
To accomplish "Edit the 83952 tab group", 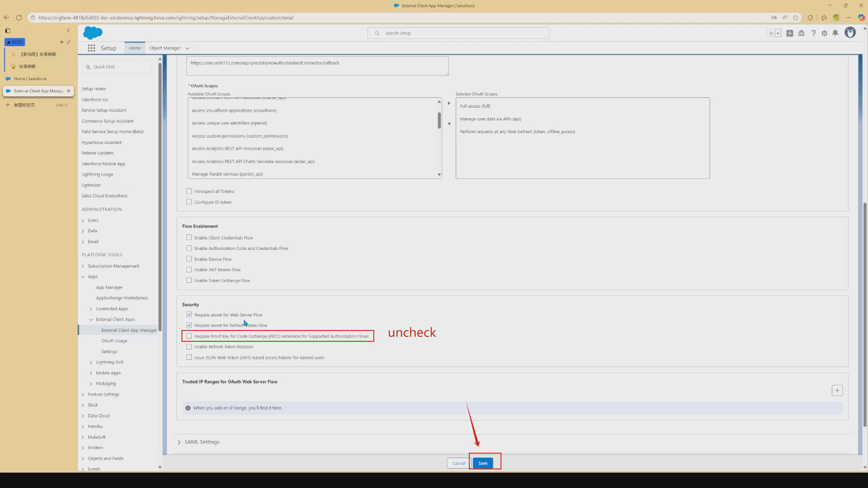I will coord(69,42).
